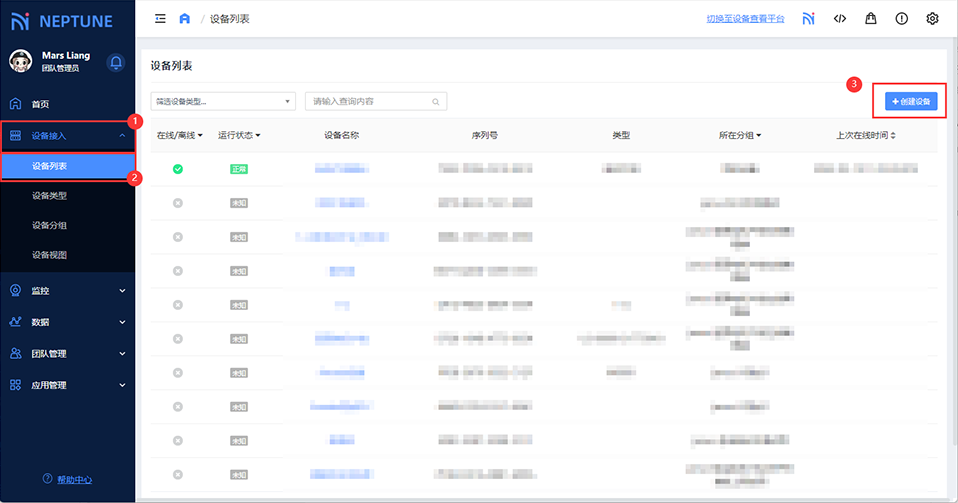The image size is (958, 503).
Task: Sort by 上次在线时间 column
Action: (x=866, y=135)
